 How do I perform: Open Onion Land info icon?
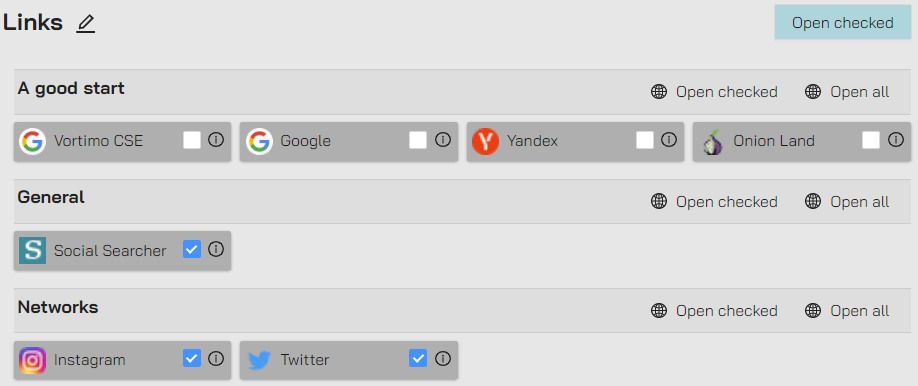pos(896,140)
